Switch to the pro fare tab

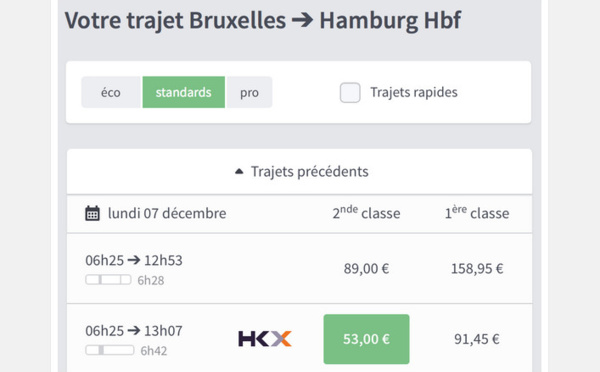point(249,92)
